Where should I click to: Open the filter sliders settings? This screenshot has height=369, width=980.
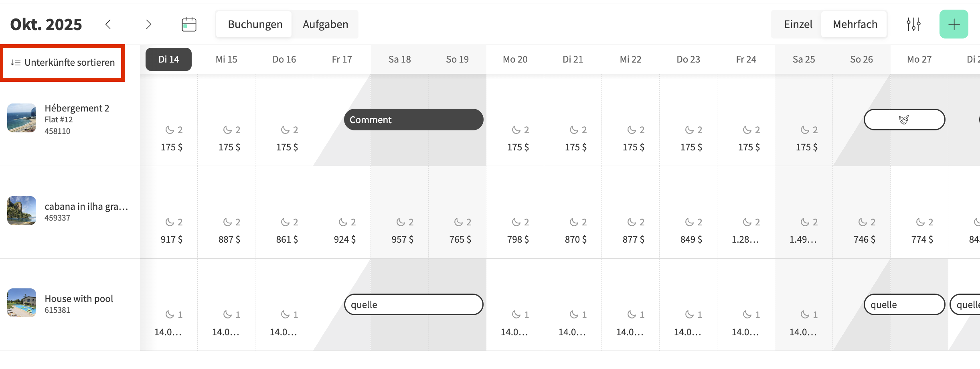click(x=913, y=24)
